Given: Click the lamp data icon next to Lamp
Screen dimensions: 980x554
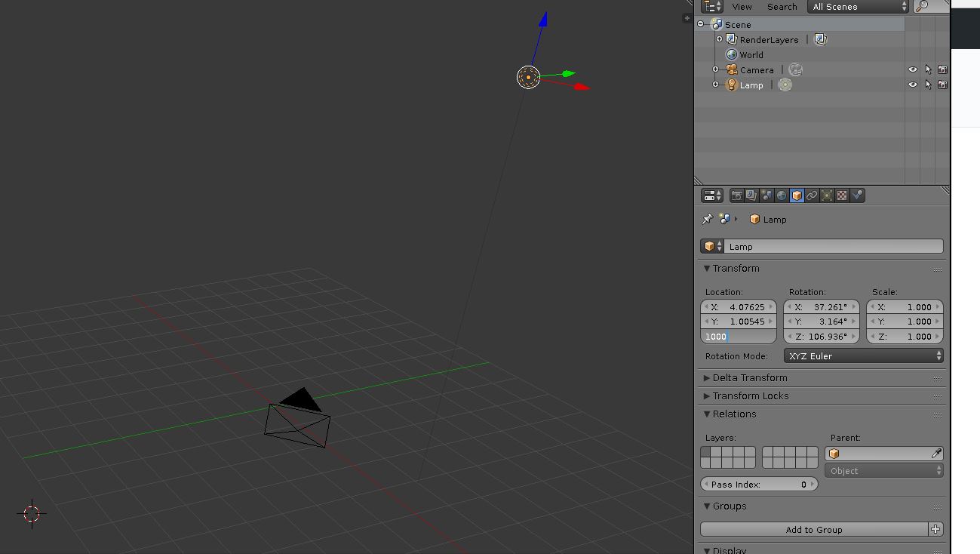Looking at the screenshot, I should pyautogui.click(x=785, y=85).
